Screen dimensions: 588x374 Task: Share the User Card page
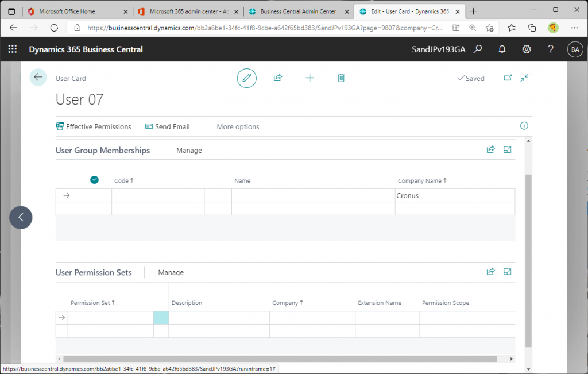tap(278, 78)
